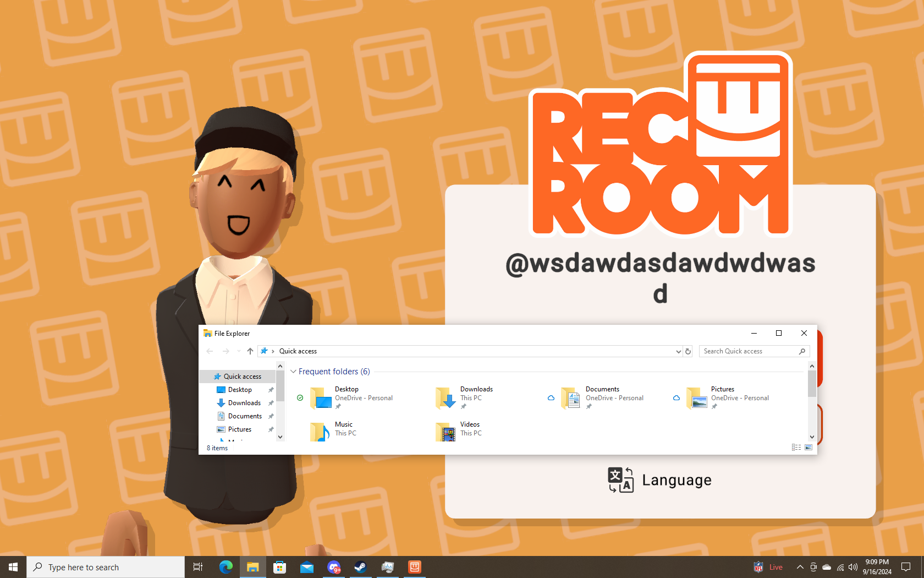Click the taskbar search box
Viewport: 924px width, 578px height.
(106, 567)
